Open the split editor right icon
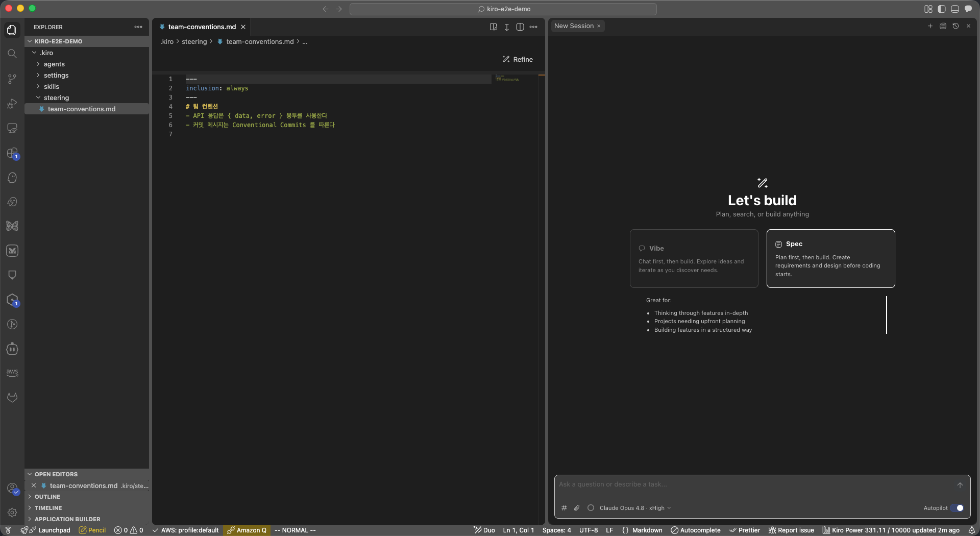This screenshot has height=536, width=980. tap(520, 27)
